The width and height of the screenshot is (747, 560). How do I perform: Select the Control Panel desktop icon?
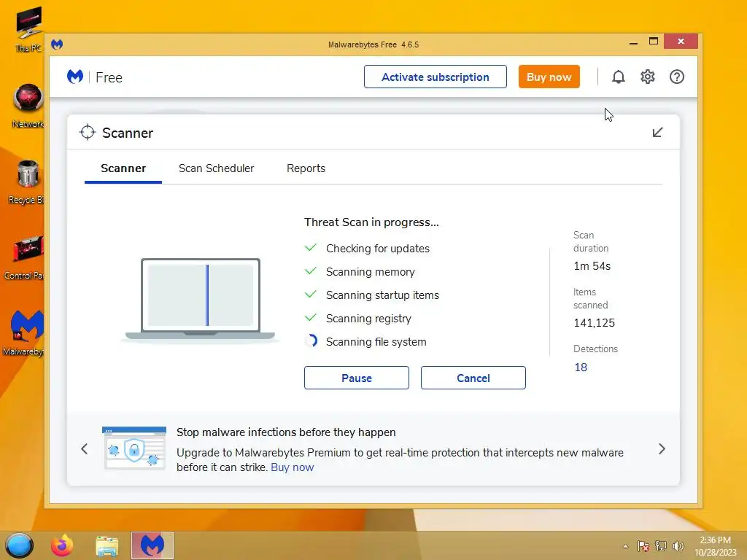point(25,257)
